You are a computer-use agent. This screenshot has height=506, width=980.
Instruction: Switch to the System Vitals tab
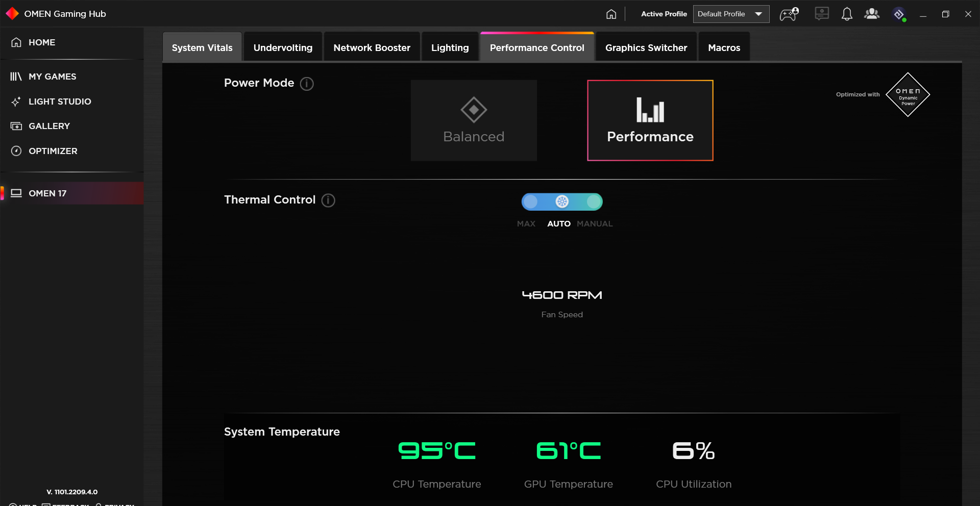(x=202, y=47)
